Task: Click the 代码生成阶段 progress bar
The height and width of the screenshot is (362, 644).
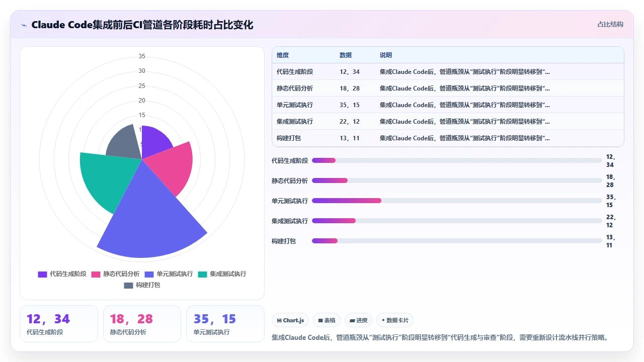Action: coord(457,160)
